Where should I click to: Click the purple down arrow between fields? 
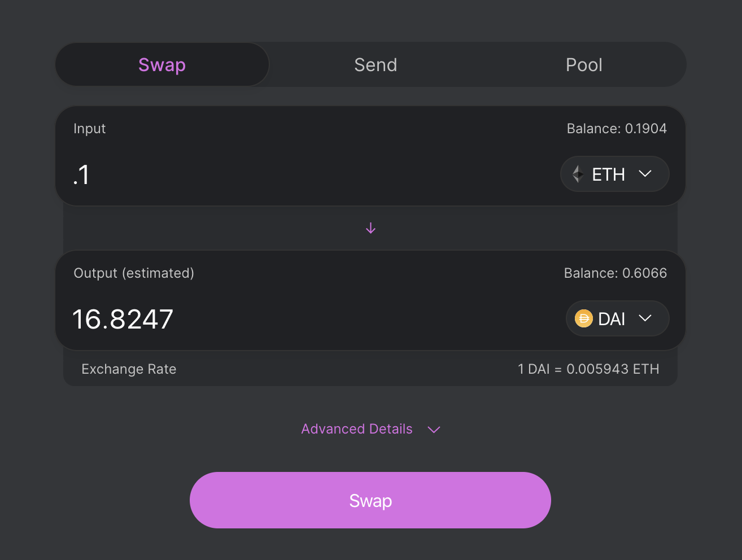click(370, 228)
